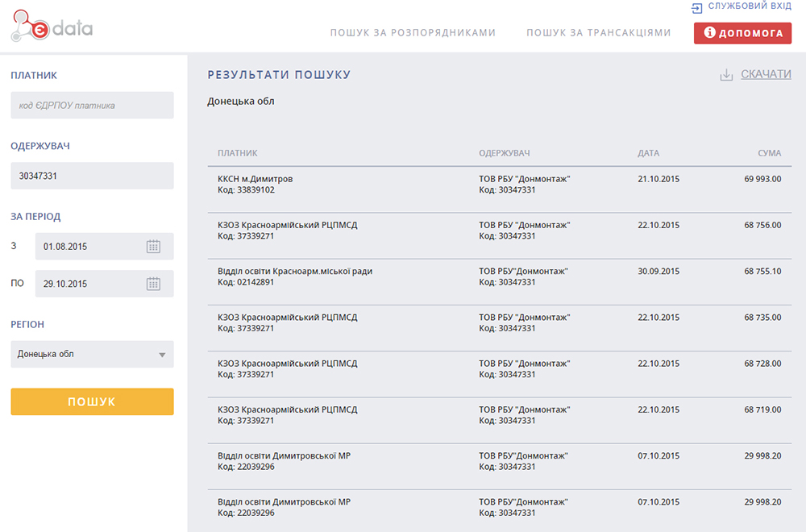
Task: Sort by the Дата column header
Action: [648, 153]
